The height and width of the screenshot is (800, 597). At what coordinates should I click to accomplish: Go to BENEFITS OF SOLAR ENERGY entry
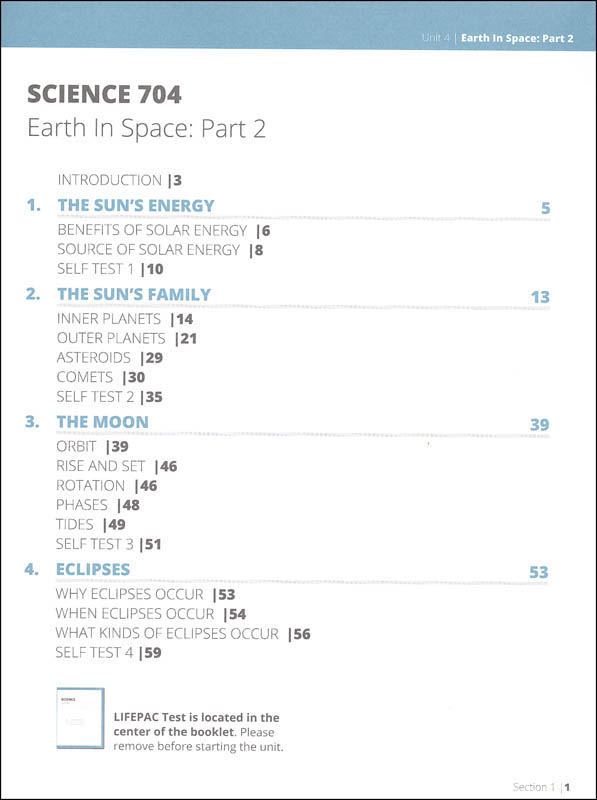(164, 231)
